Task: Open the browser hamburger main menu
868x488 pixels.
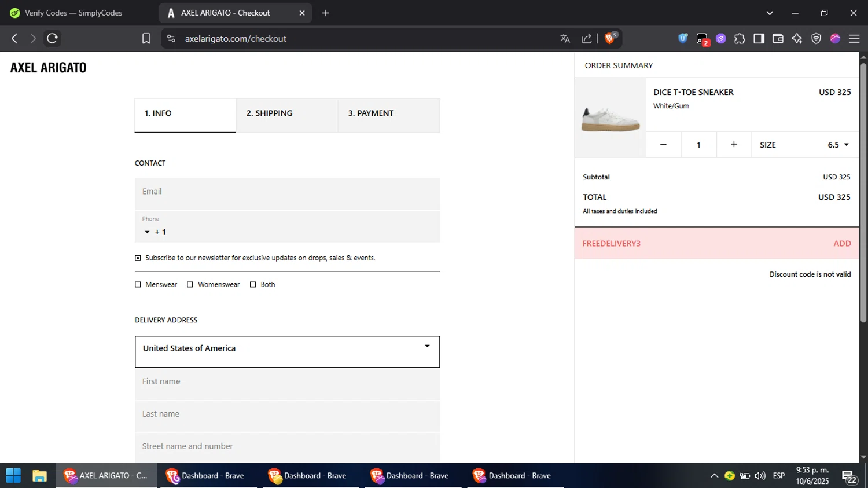Action: coord(854,39)
